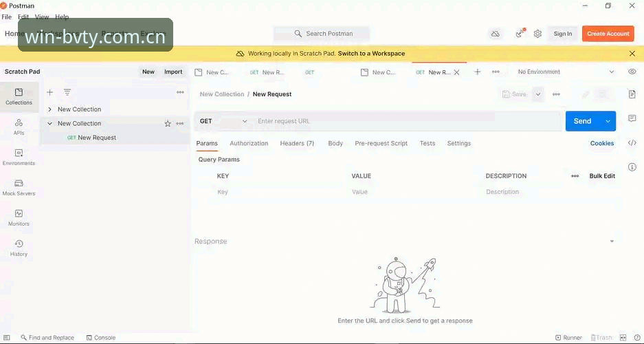Star the expanded New Collection

[x=168, y=123]
